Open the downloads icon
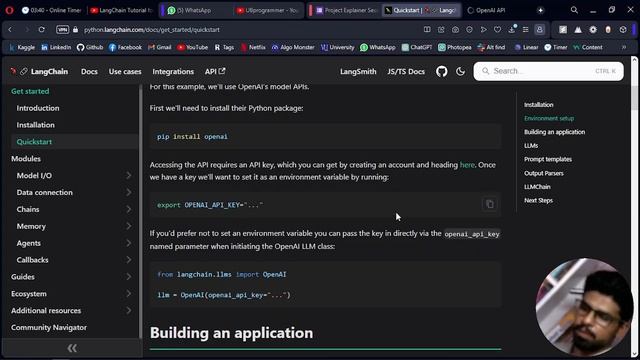 pos(511,29)
